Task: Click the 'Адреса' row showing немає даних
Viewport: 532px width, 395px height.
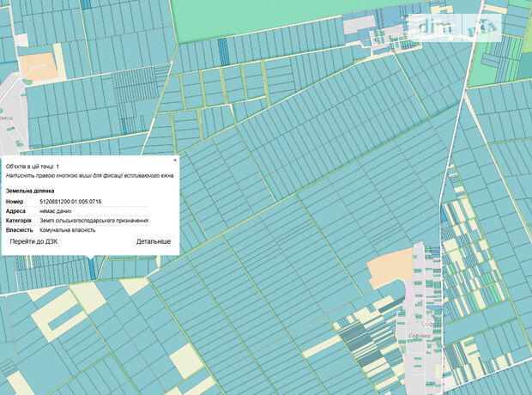Action: coord(55,210)
